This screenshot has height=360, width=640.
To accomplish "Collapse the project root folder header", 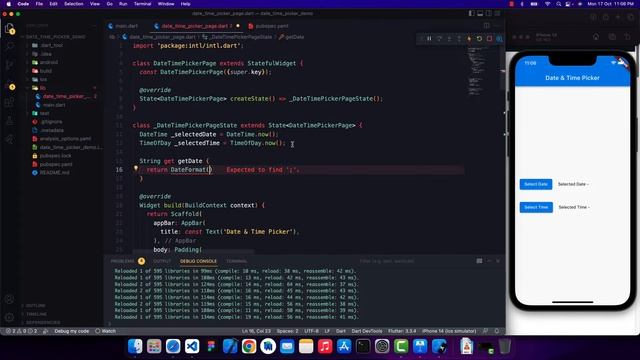I will (56, 37).
